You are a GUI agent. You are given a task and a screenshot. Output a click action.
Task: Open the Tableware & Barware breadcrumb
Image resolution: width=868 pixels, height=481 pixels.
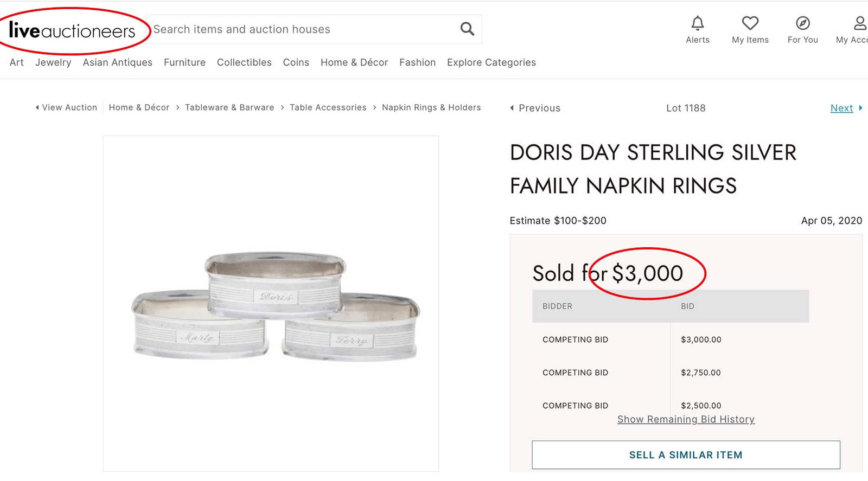tap(229, 107)
